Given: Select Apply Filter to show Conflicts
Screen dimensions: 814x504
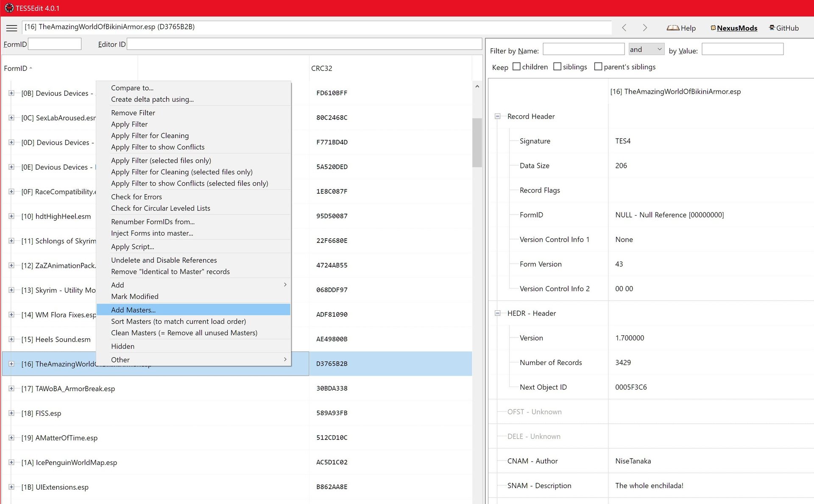Looking at the screenshot, I should (x=193, y=147).
